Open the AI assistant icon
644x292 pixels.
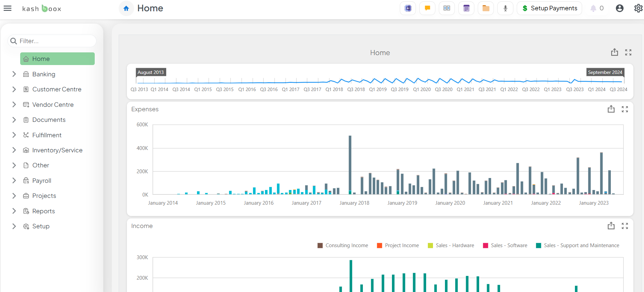pos(408,8)
